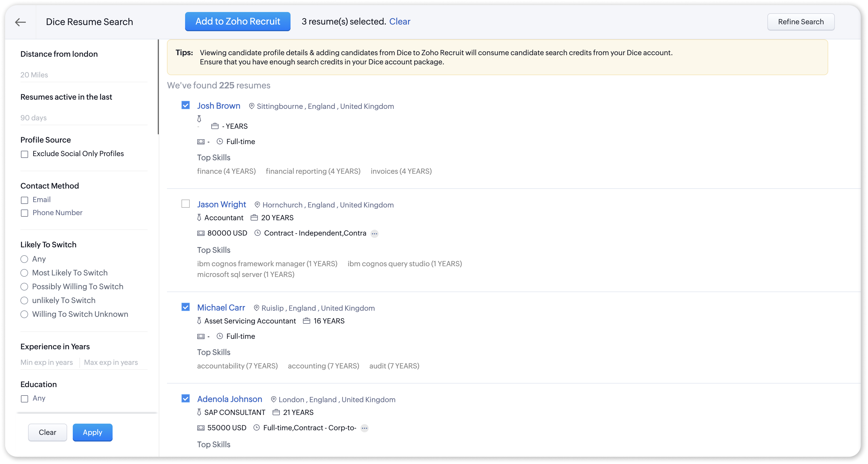Click tie icon next to SAP CONSULTANT
The height and width of the screenshot is (464, 868).
click(199, 412)
